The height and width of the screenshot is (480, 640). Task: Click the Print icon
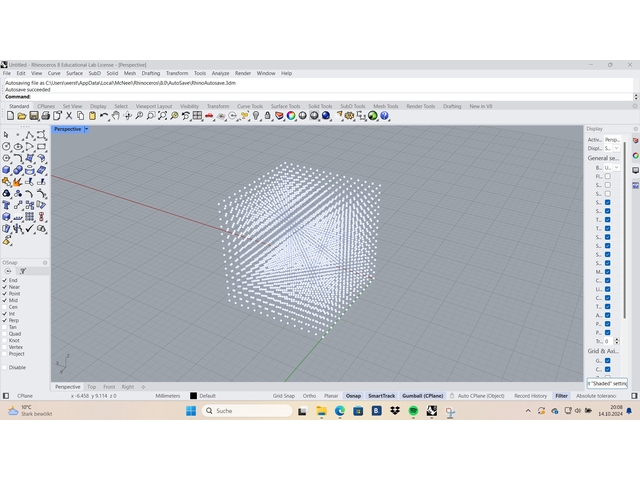click(x=45, y=116)
